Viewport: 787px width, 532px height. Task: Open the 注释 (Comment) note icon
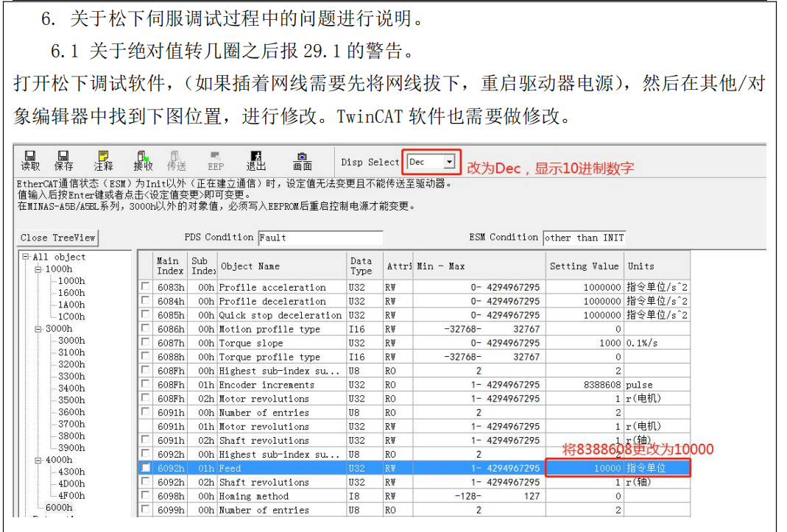(103, 160)
